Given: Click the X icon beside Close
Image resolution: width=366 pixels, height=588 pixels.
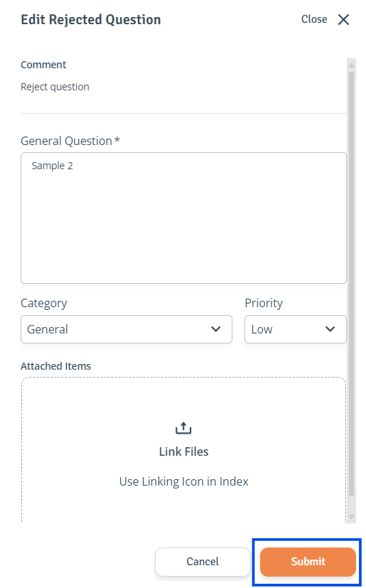Looking at the screenshot, I should [343, 19].
